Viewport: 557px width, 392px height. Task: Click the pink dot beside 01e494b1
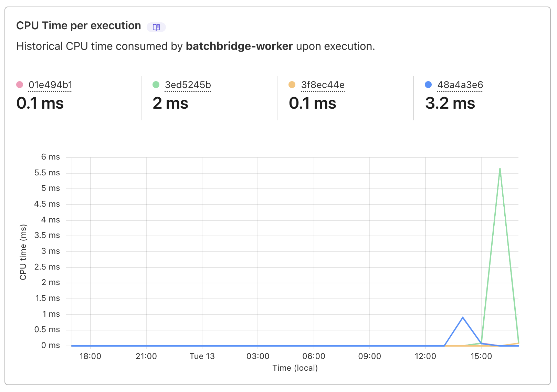pos(20,85)
